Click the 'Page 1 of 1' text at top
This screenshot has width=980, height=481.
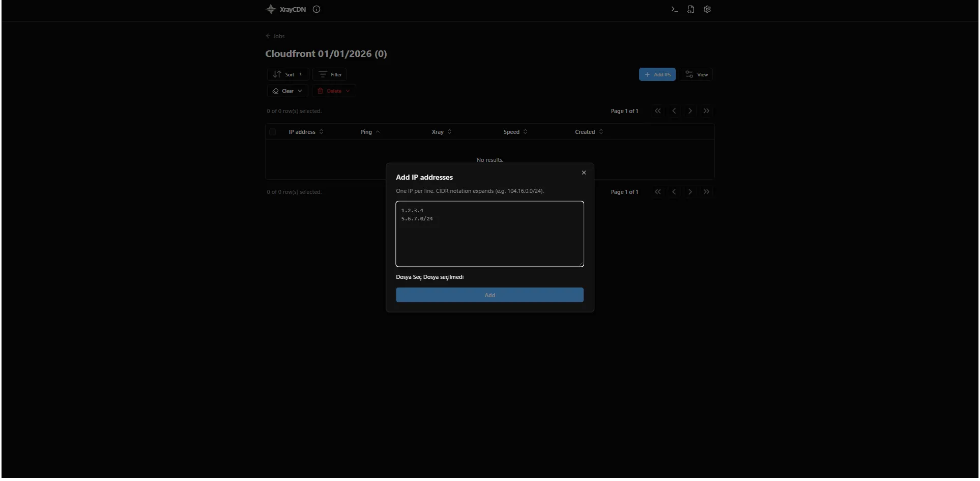click(624, 111)
